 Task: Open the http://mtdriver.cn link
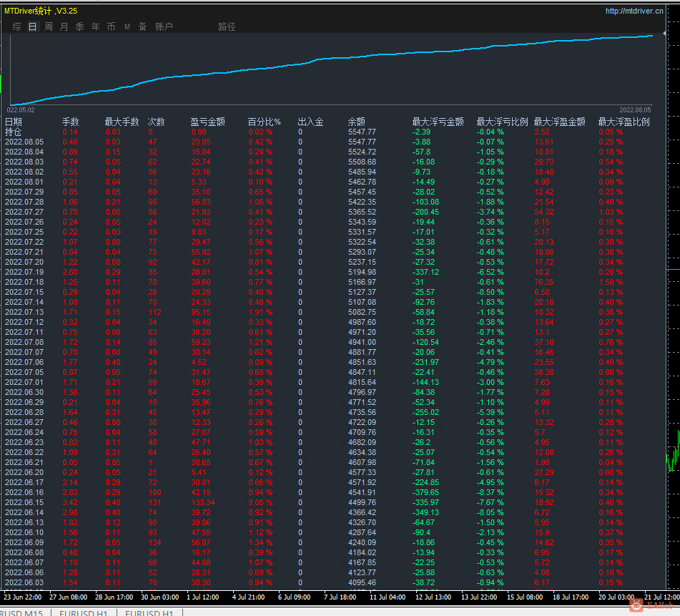click(634, 11)
